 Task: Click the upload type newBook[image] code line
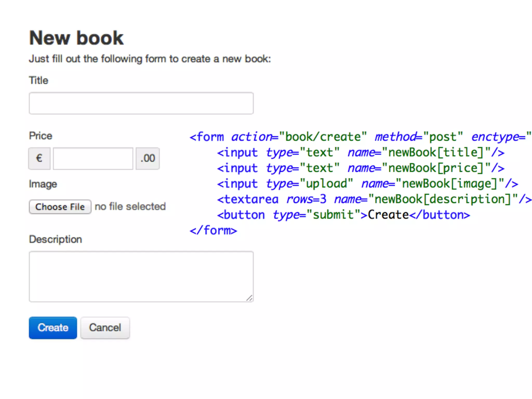coord(367,184)
